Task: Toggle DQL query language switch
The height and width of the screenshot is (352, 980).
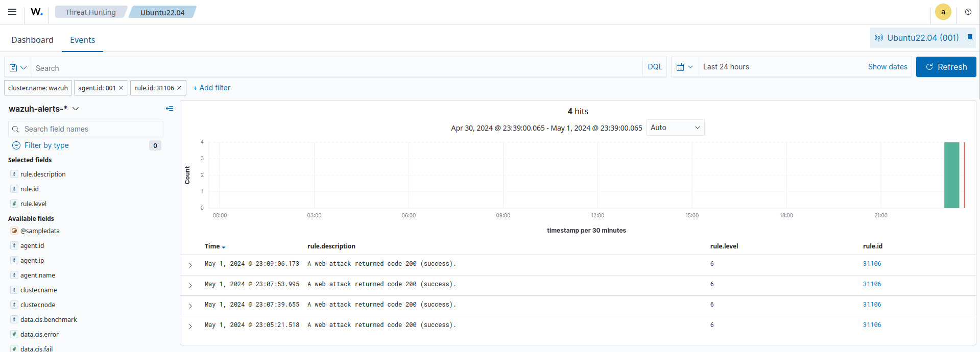Action: pyautogui.click(x=655, y=67)
